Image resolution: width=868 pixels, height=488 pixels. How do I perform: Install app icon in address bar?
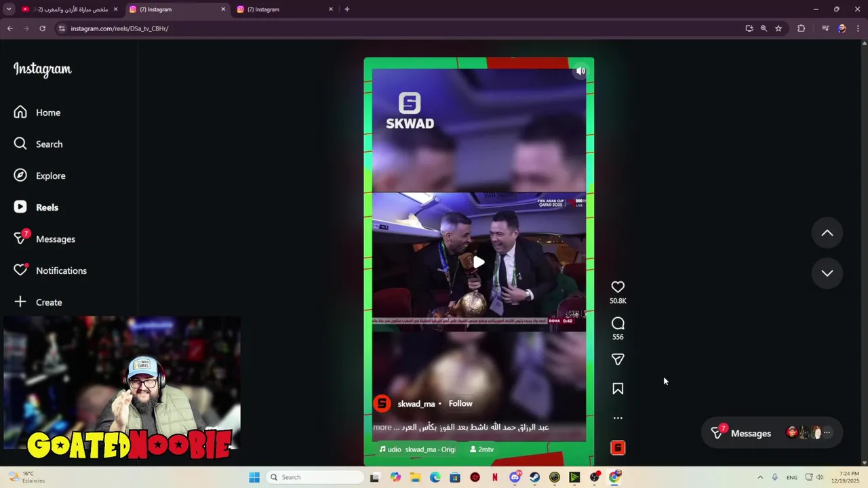[749, 28]
